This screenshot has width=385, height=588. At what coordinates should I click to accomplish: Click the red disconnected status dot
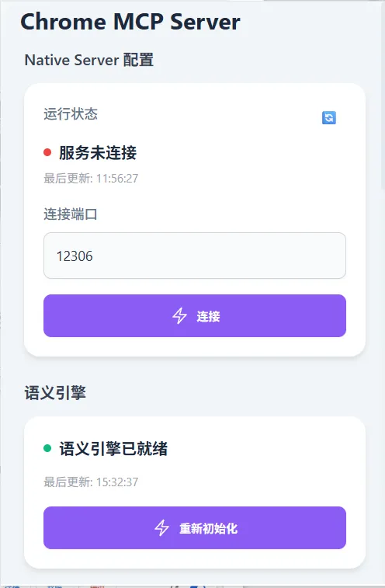coord(47,152)
